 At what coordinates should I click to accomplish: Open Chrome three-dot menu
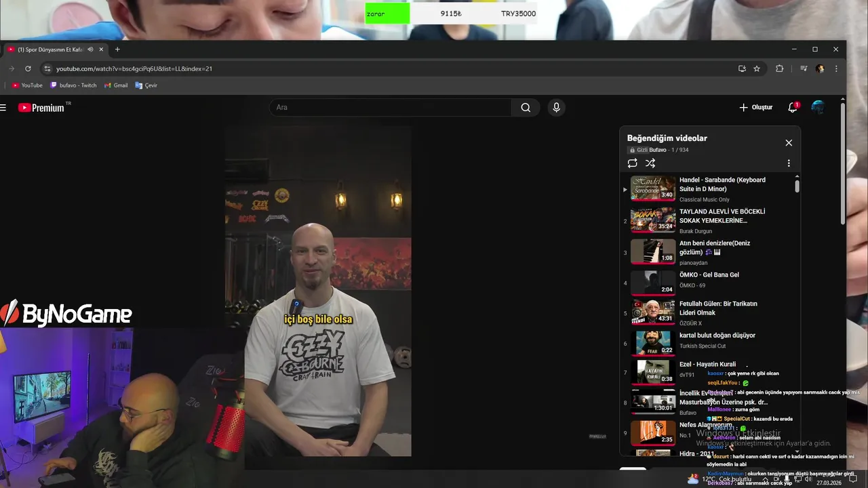click(x=836, y=68)
